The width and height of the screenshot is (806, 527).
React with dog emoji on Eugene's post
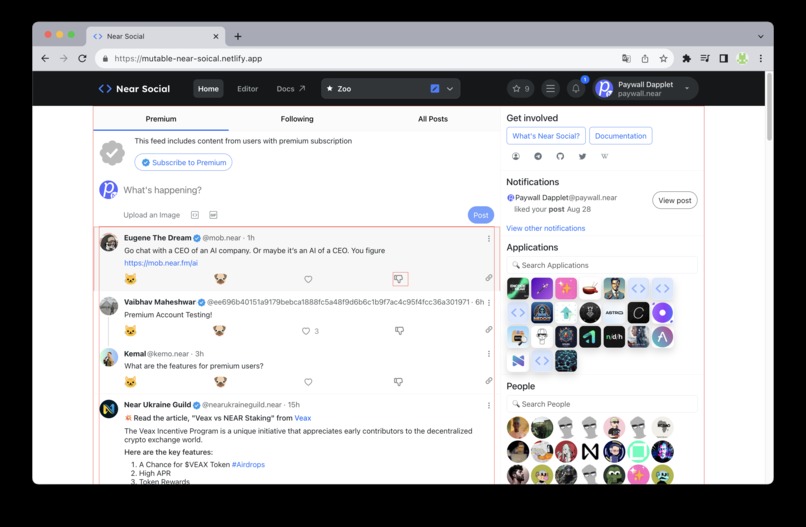(220, 279)
